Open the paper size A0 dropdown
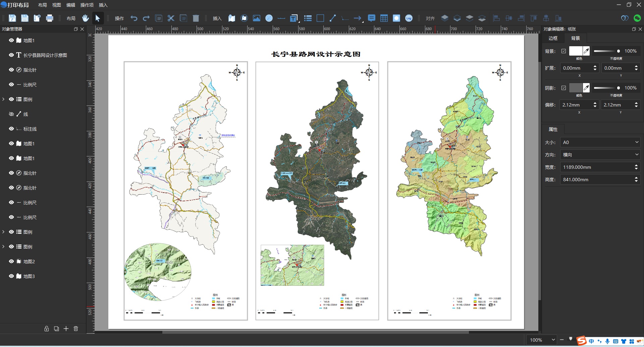 click(x=600, y=142)
